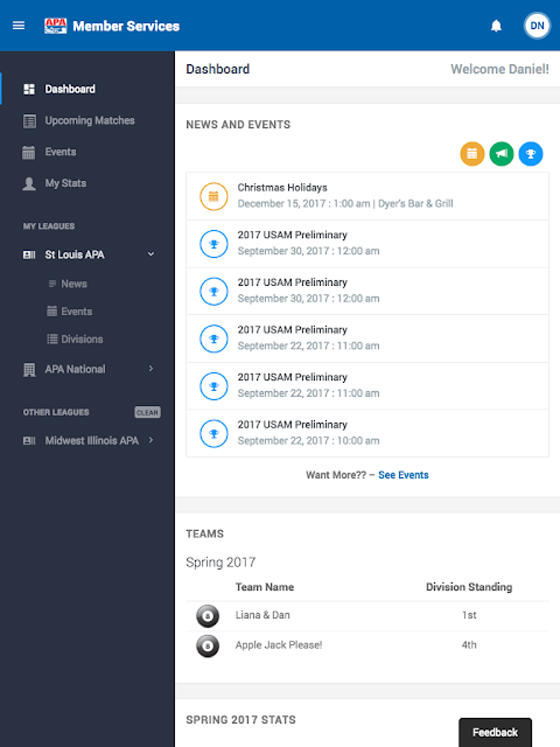Screen dimensions: 560x747
Task: Open the hamburger navigation menu
Action: coord(19,26)
